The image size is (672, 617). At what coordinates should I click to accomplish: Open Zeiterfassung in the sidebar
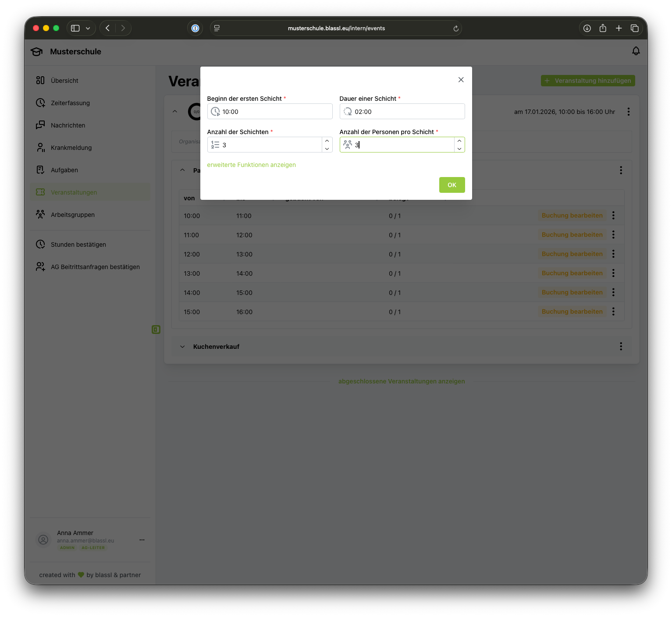[70, 103]
